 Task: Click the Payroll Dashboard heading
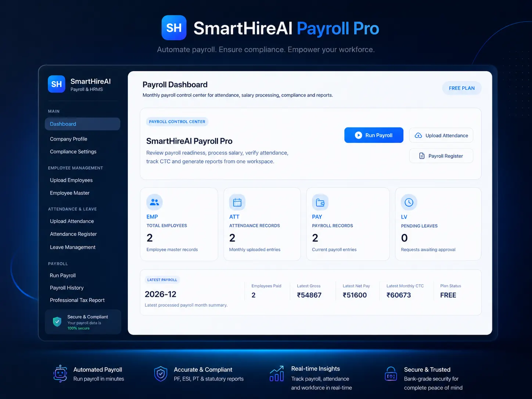pyautogui.click(x=175, y=85)
